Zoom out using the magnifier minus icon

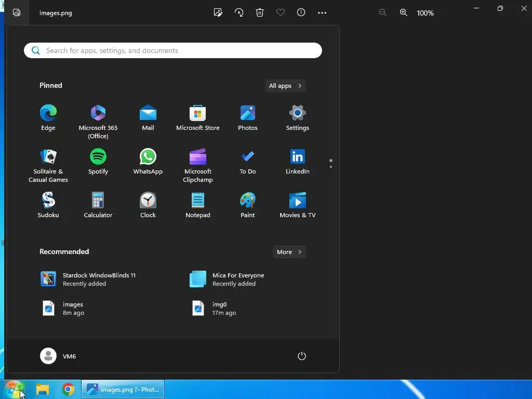[x=383, y=12]
